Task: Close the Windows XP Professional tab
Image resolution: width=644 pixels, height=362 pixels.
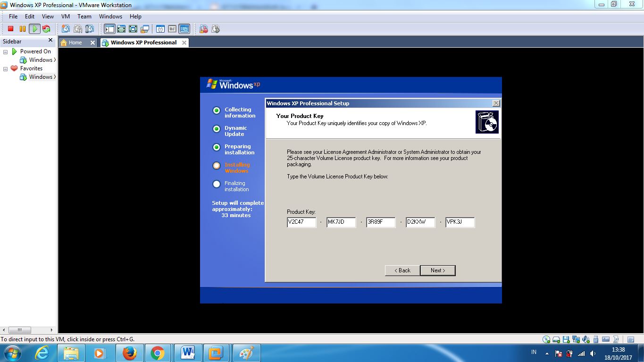Action: coord(184,42)
